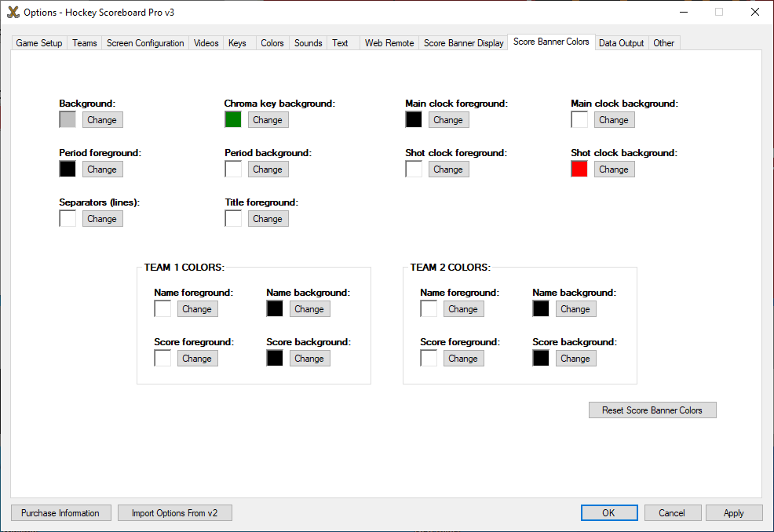Apply the current color settings
The height and width of the screenshot is (532, 774).
tap(734, 513)
